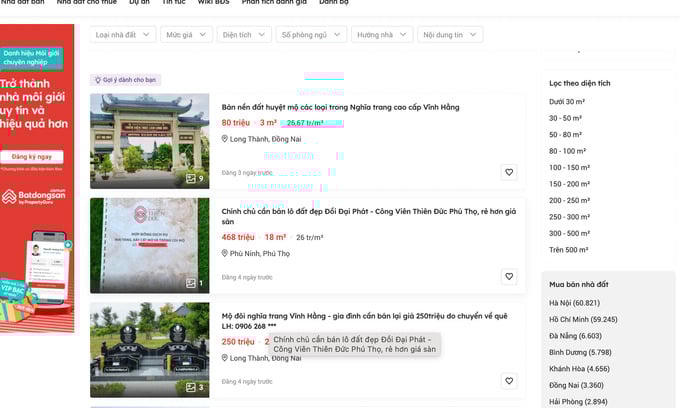Viewport: 680px width, 408px height.
Task: Open Bình Dương (5.798) listings link
Action: click(x=580, y=352)
